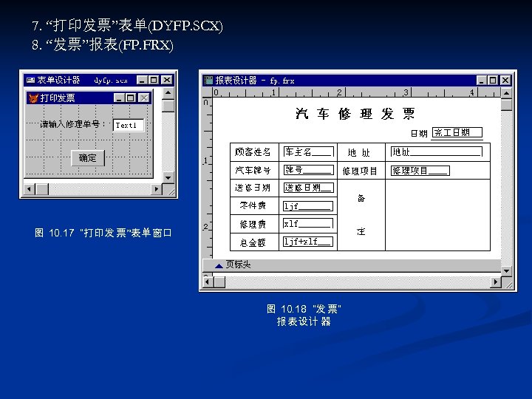Viewport: 532px width, 399px height.
Task: Click the form designer window icon
Action: (30, 80)
